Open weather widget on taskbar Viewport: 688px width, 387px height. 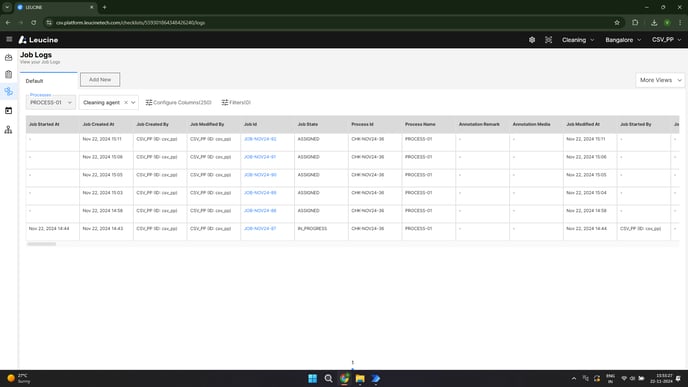tap(18, 378)
